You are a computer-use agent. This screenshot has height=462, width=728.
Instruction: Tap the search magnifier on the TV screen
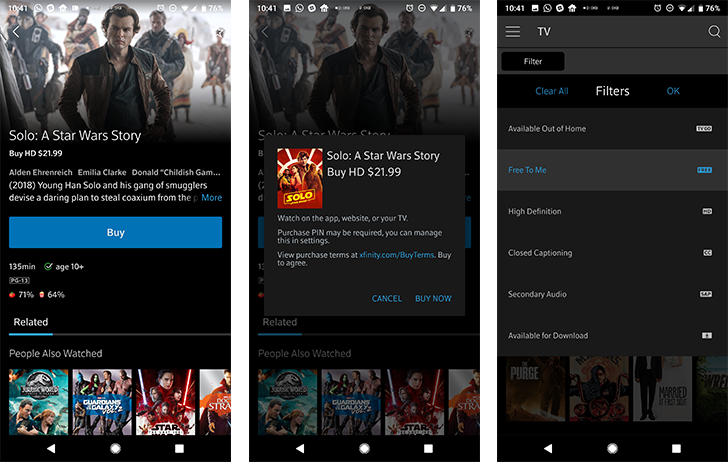coord(714,32)
